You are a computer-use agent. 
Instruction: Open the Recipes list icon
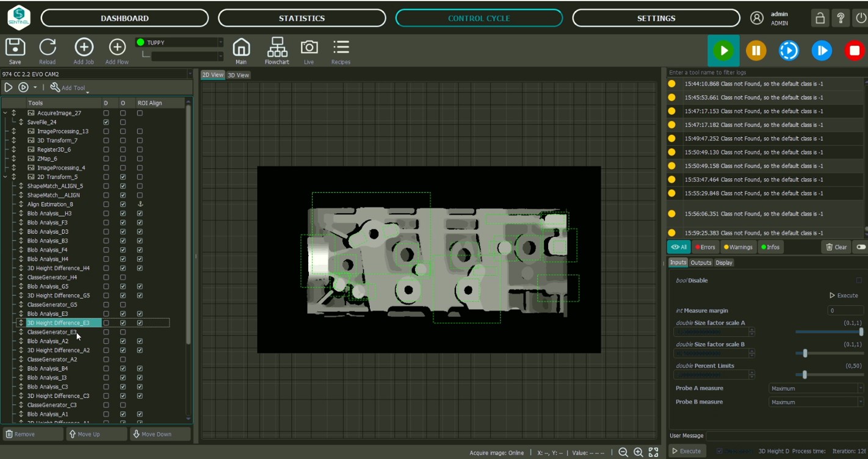tap(341, 48)
